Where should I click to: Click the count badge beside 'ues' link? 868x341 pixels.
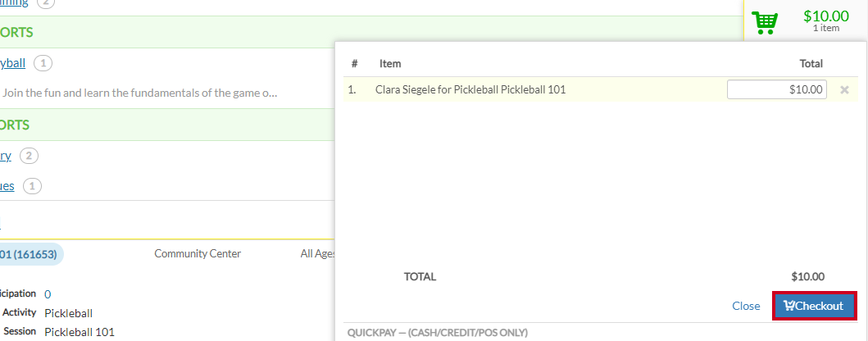(32, 186)
